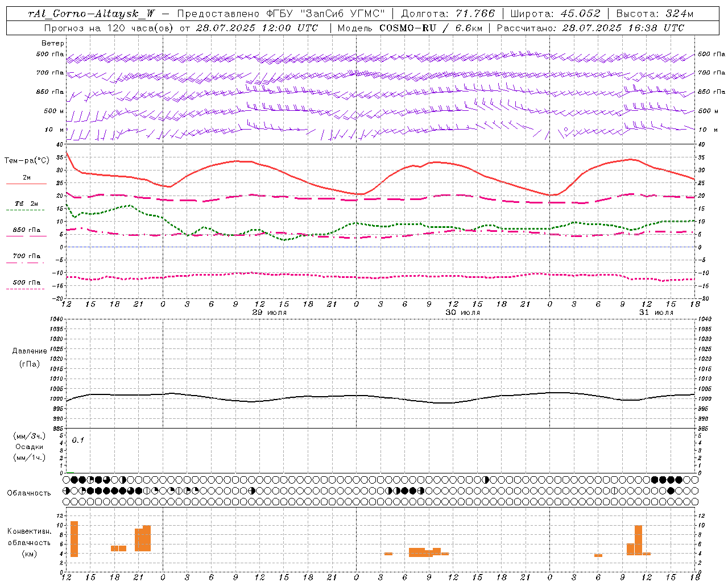This screenshot has width=728, height=582.
Task: Click the Тем-ра(°C) temperature panel label
Action: (x=27, y=161)
